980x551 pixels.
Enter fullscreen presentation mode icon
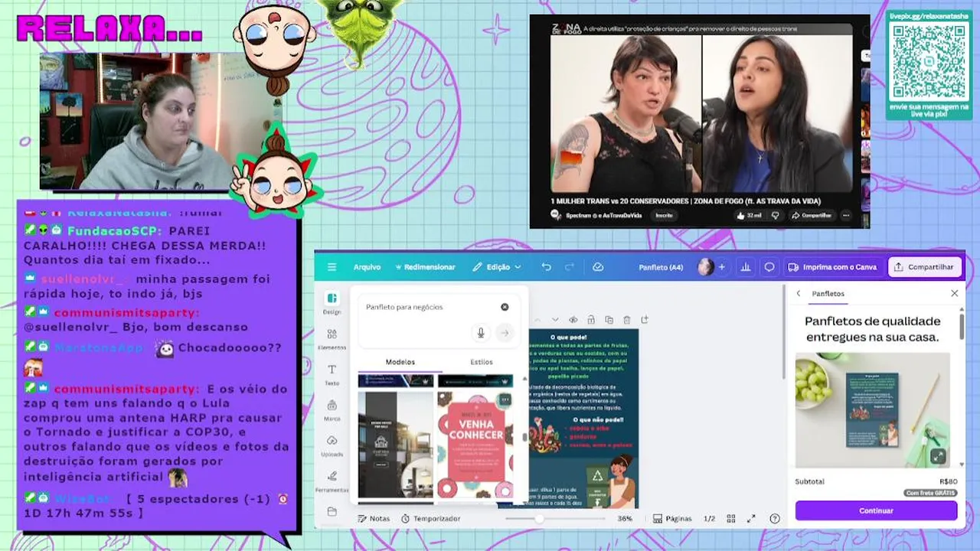click(x=752, y=518)
